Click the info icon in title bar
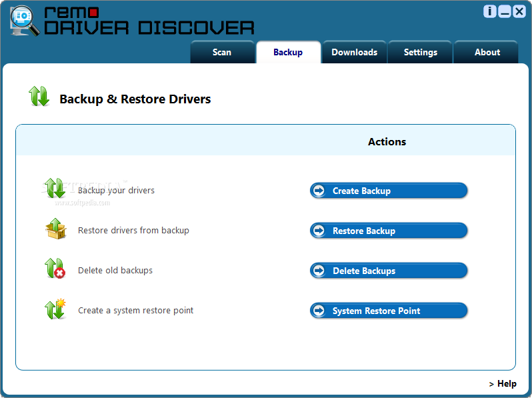Screen dimensions: 532x398 pos(489,11)
